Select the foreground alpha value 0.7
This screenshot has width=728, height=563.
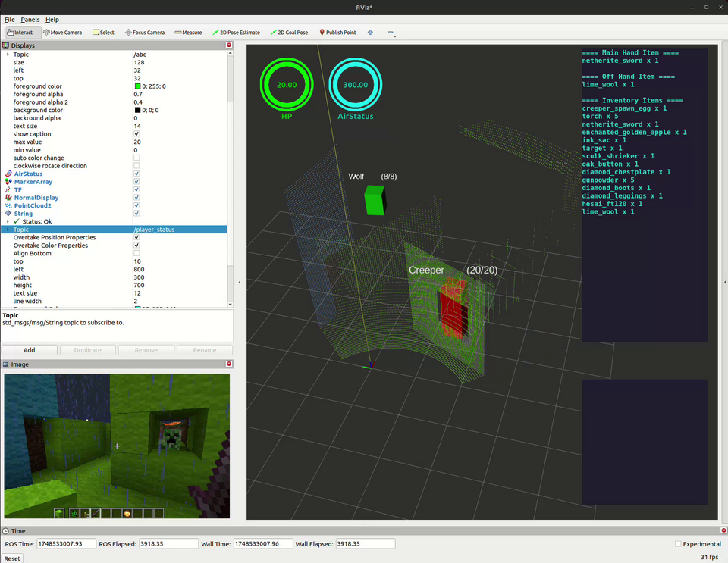[138, 94]
